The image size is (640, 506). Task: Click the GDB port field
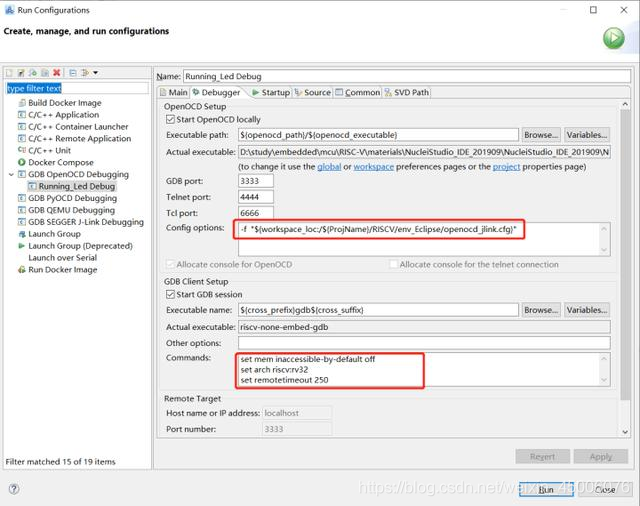coord(256,181)
